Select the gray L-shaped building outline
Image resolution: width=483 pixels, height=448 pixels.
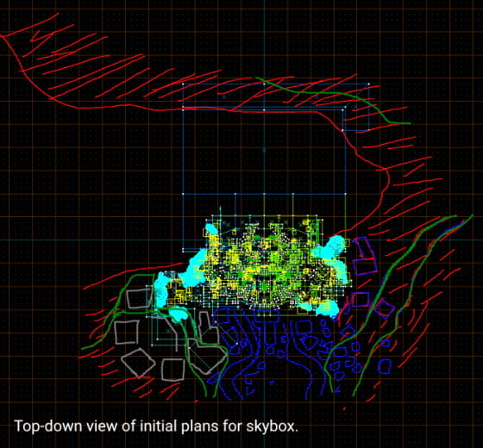209,327
